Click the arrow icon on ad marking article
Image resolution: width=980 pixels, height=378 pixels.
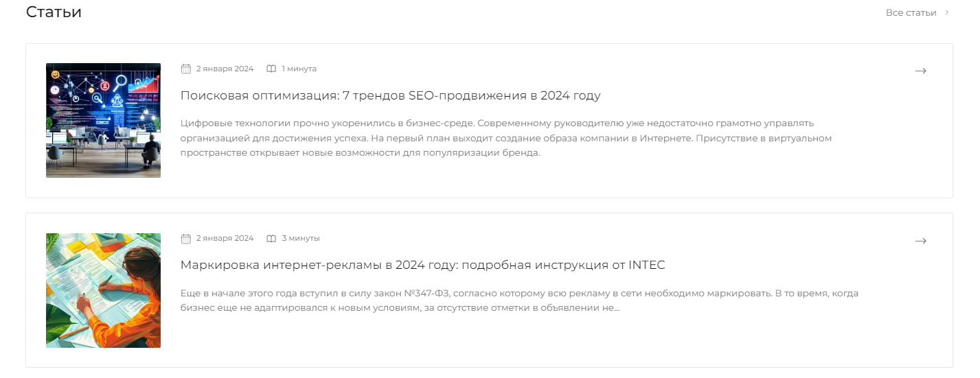[921, 241]
